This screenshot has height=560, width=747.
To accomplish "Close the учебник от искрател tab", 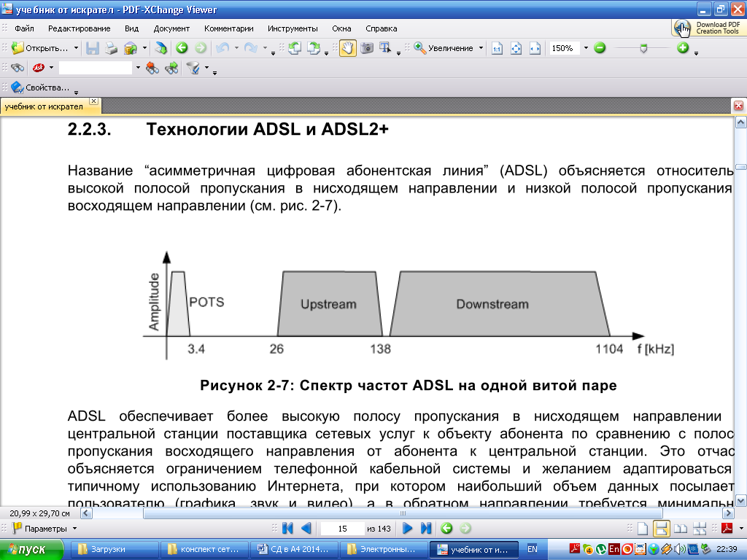I will [94, 101].
